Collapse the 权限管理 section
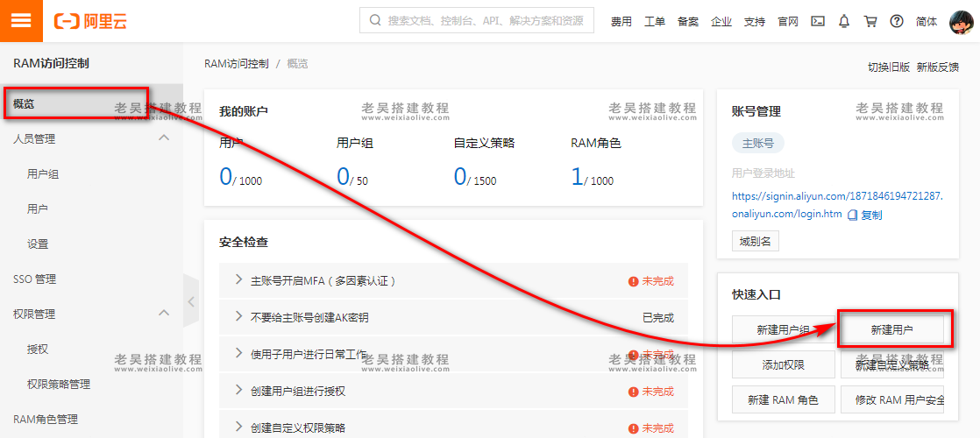 [164, 312]
